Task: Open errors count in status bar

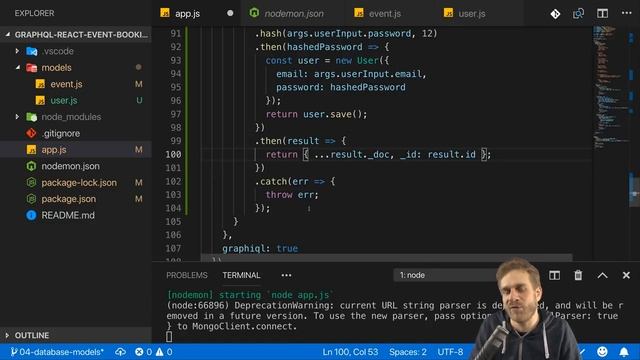Action: [143, 352]
